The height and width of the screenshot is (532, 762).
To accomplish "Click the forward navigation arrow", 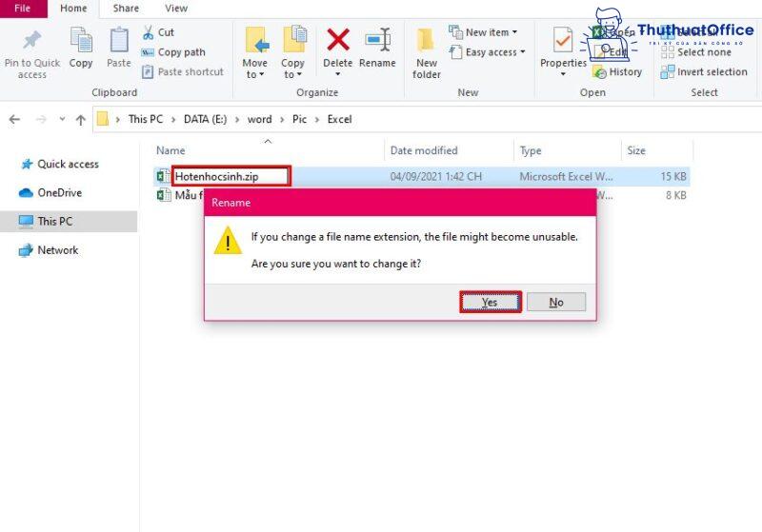I will click(41, 119).
